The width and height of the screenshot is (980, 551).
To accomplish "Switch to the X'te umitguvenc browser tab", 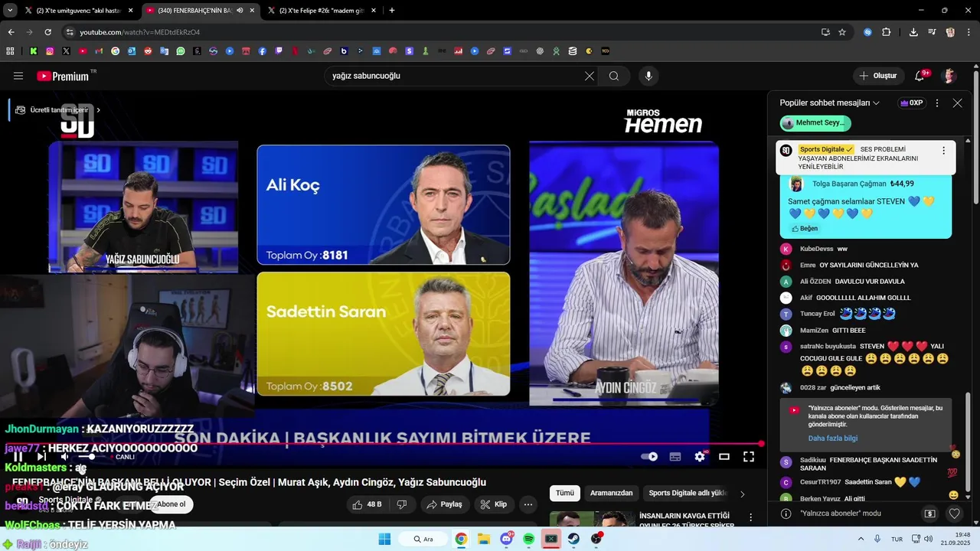I will (79, 11).
